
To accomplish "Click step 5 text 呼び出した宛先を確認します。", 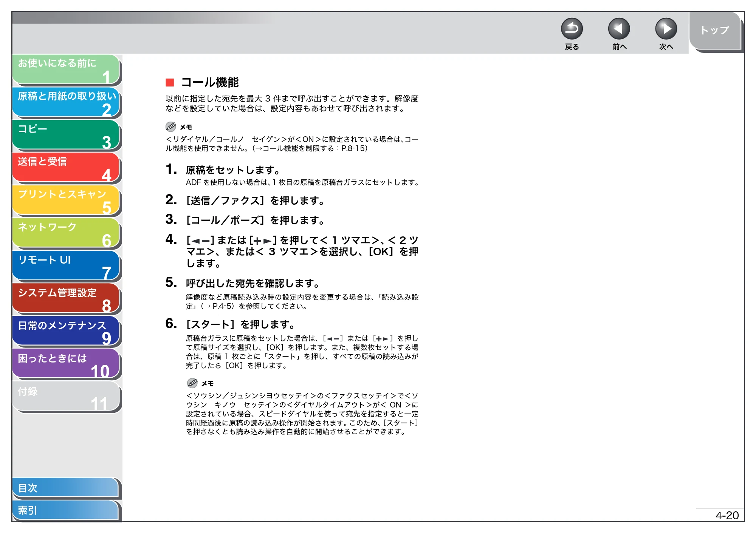I will [253, 283].
